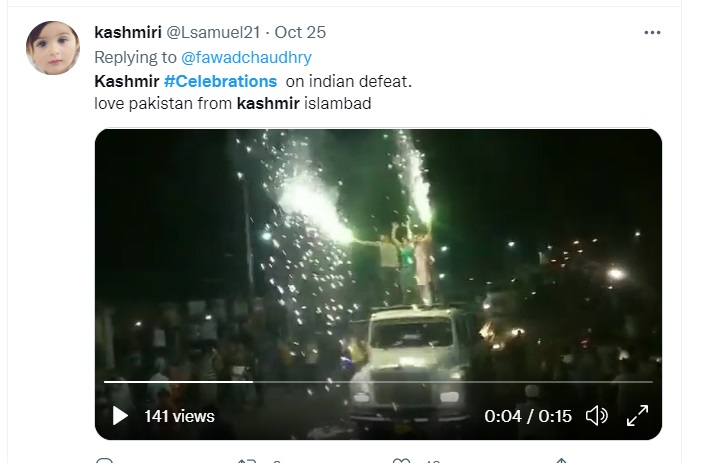Click the fireworks video frame
Viewport: 701px width, 463px height.
378,250
